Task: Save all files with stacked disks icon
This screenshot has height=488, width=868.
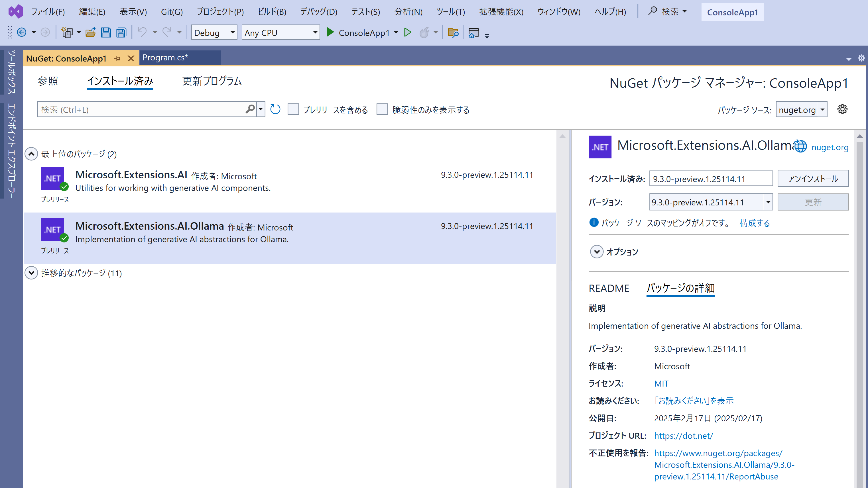Action: [121, 33]
